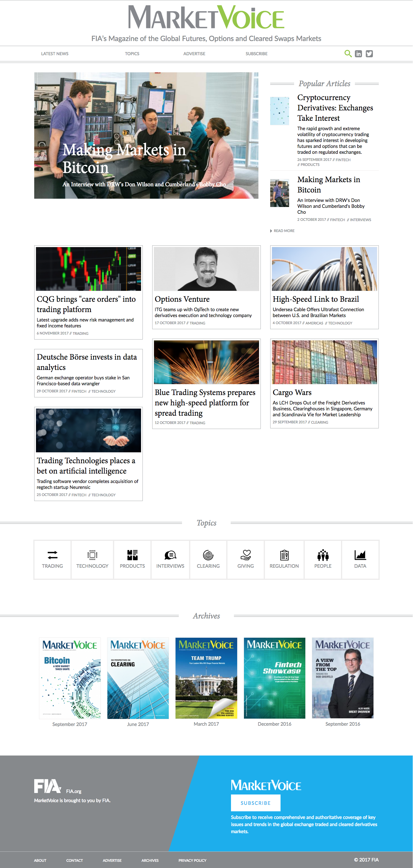Open December 2016 Fintech Showcase cover

(x=275, y=678)
